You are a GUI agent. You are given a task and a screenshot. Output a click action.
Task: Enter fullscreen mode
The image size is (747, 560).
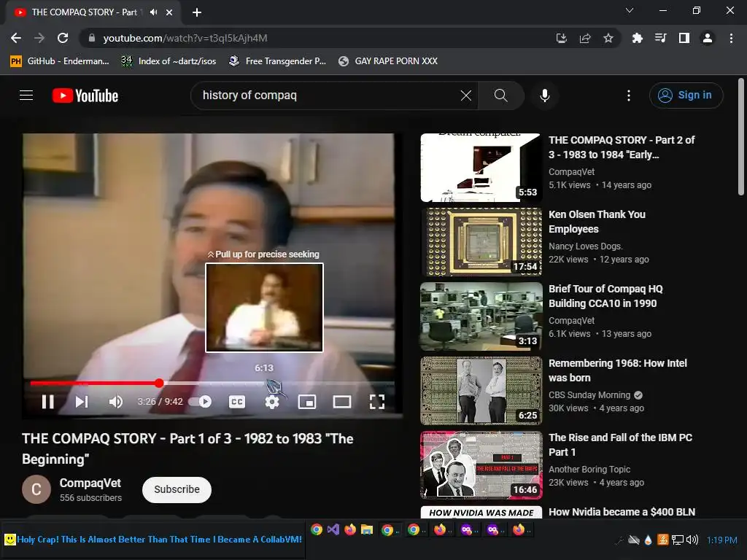[377, 402]
